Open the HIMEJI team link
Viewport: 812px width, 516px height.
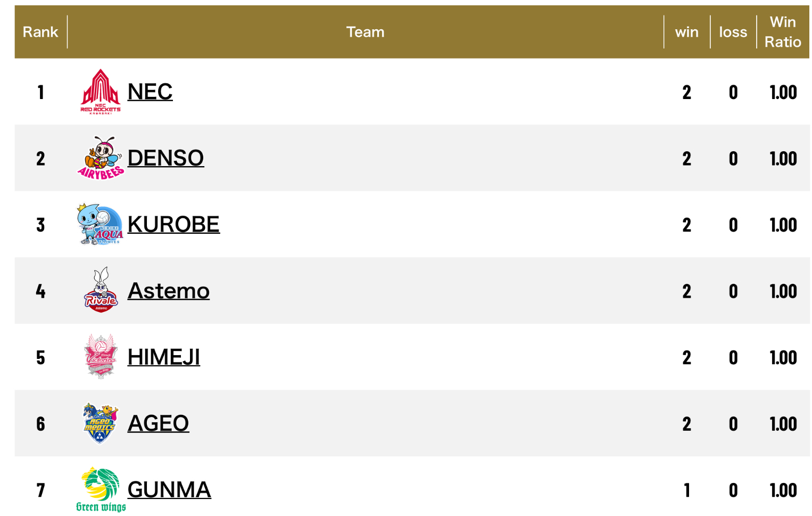coord(164,357)
